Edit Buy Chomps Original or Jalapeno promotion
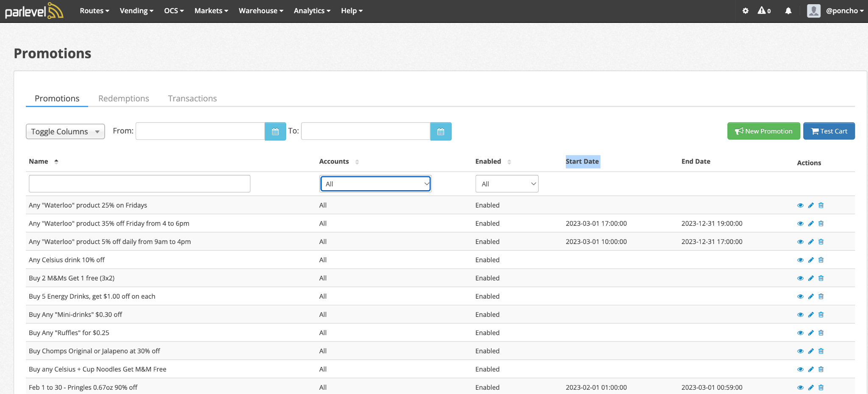This screenshot has height=394, width=868. click(x=811, y=351)
